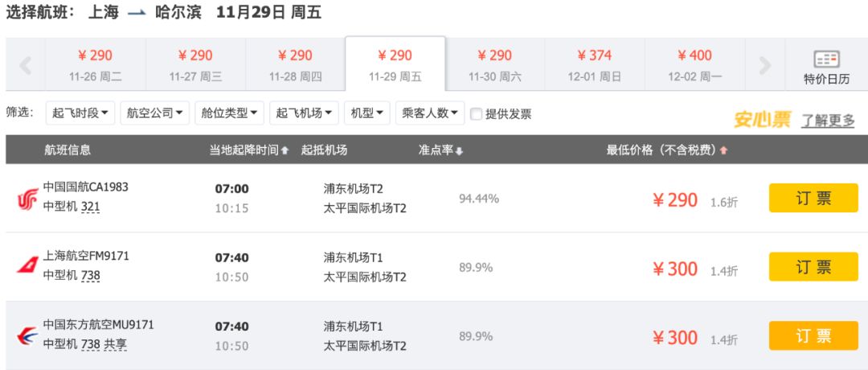Go to previous dates with left arrow
Screen dimensions: 868x370
pyautogui.click(x=25, y=65)
